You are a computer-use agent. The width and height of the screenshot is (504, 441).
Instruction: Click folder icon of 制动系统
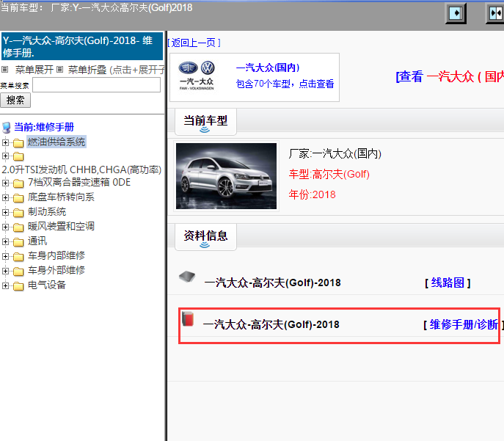18,213
